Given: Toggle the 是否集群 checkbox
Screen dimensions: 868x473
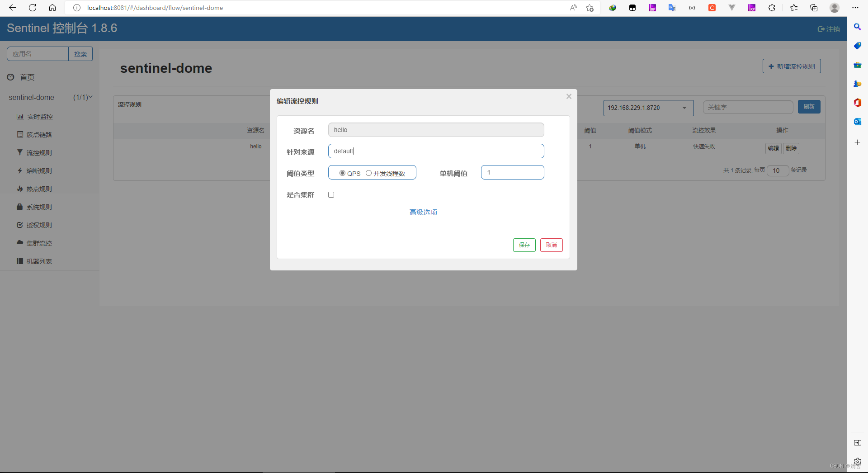Looking at the screenshot, I should point(331,195).
